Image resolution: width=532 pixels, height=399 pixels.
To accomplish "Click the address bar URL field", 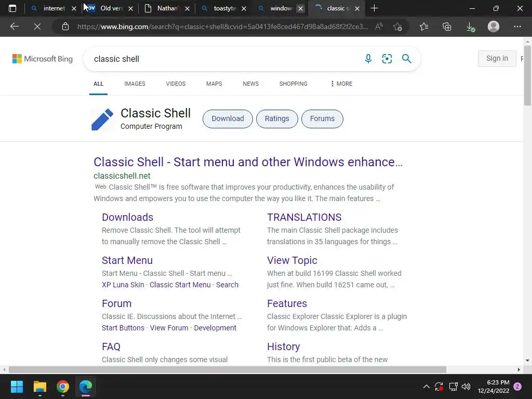I will tap(222, 26).
